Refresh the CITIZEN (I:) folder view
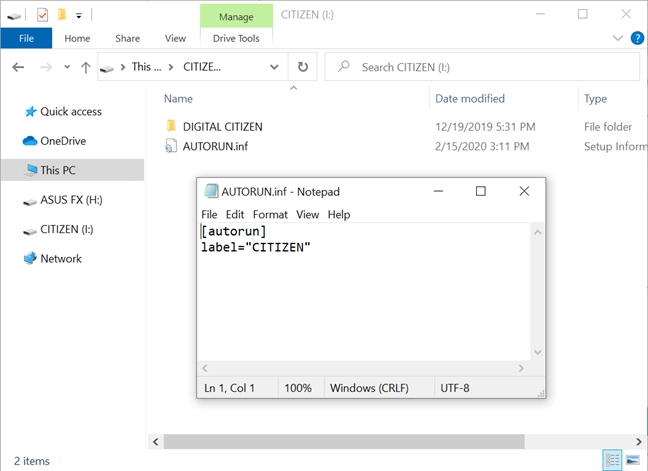The height and width of the screenshot is (471, 648). [x=303, y=67]
